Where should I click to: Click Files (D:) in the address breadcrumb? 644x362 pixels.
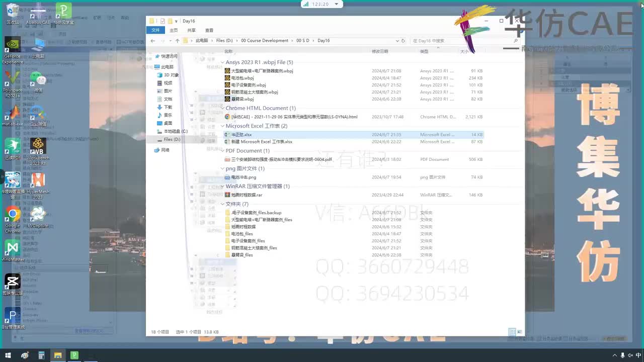pyautogui.click(x=224, y=41)
